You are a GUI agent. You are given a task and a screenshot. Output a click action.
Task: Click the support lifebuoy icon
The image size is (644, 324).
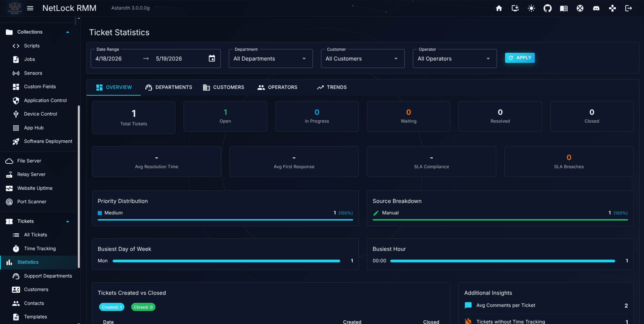580,8
